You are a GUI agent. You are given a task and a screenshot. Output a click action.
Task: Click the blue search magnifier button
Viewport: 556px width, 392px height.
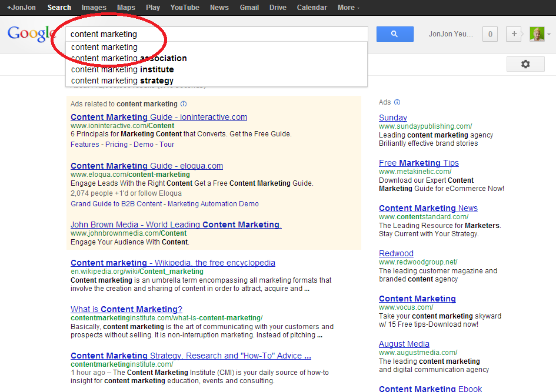395,34
